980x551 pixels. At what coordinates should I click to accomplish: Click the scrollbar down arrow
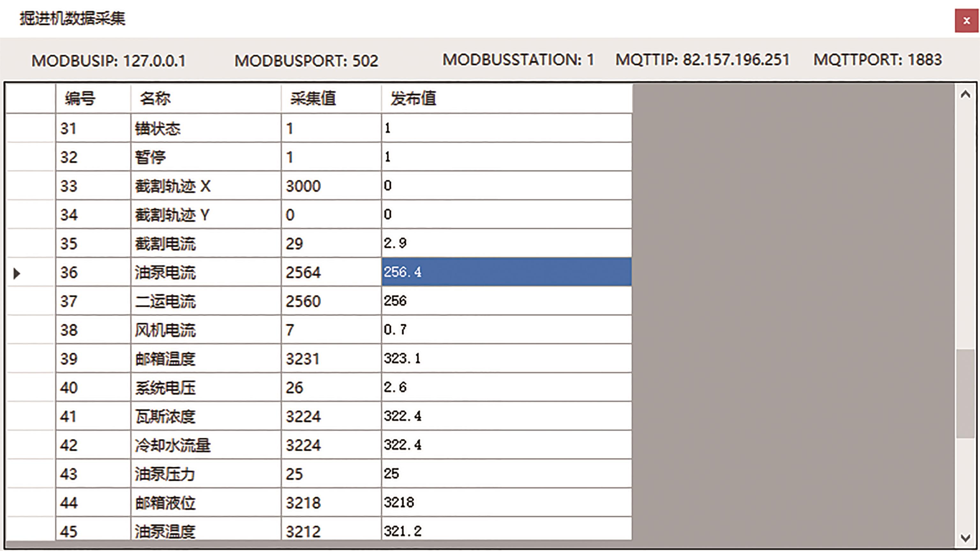[965, 538]
